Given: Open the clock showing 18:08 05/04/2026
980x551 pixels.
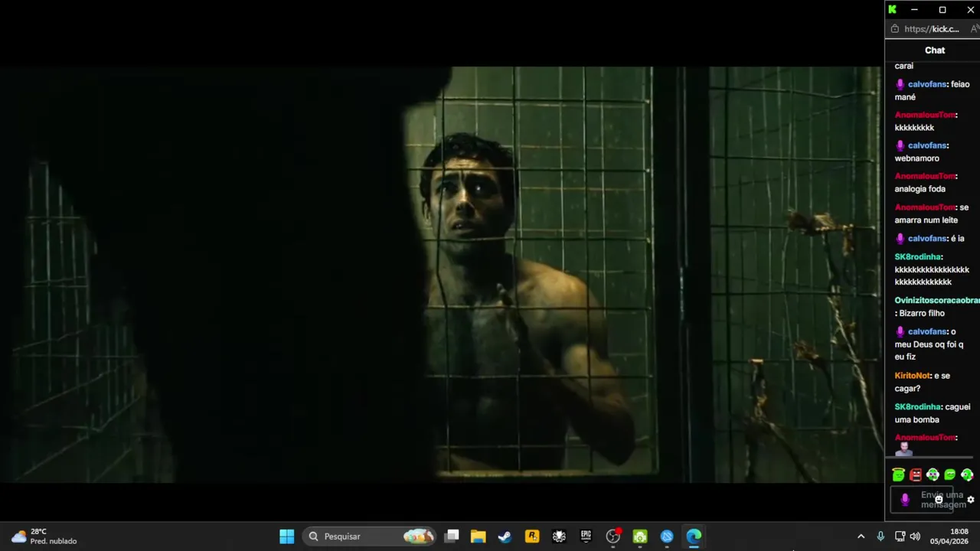Looking at the screenshot, I should pyautogui.click(x=949, y=536).
